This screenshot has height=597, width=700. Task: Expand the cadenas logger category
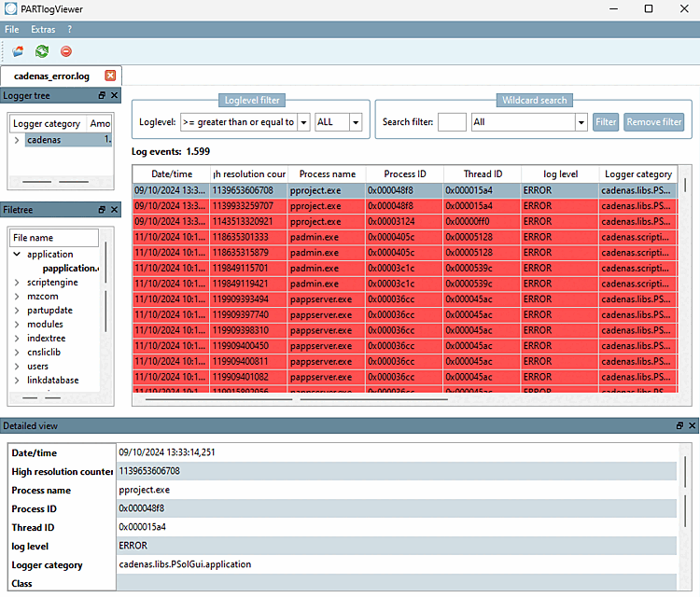click(x=17, y=140)
